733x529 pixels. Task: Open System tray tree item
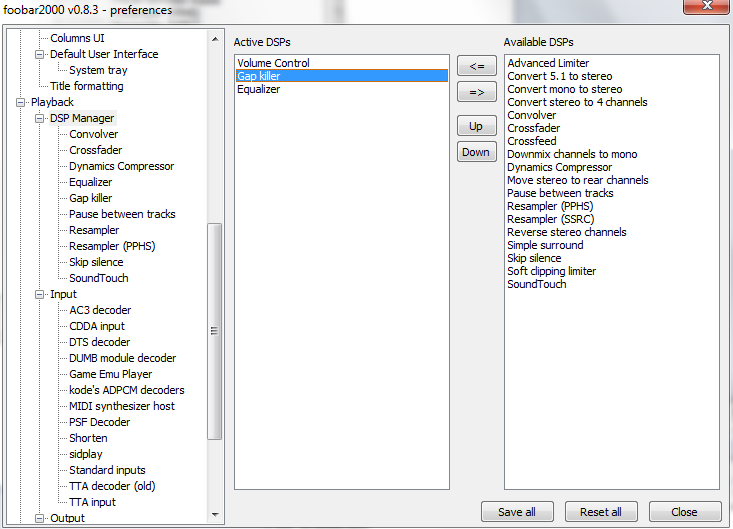coord(98,70)
